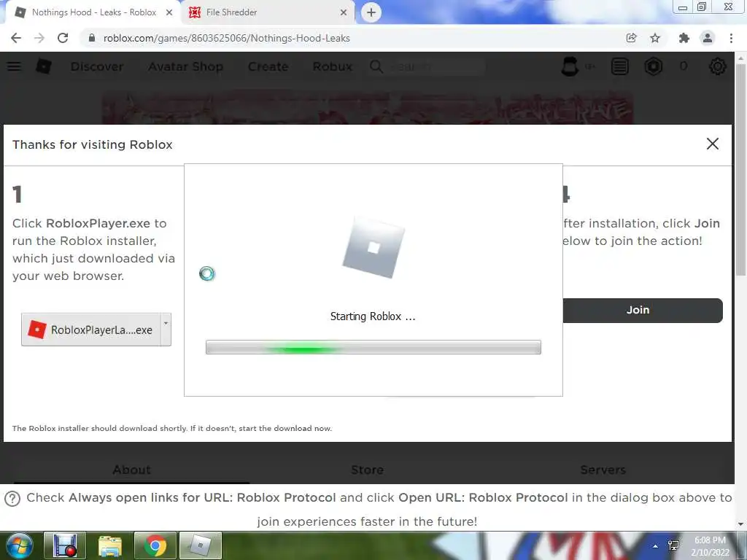Click the Starting Roblox status text

(373, 316)
